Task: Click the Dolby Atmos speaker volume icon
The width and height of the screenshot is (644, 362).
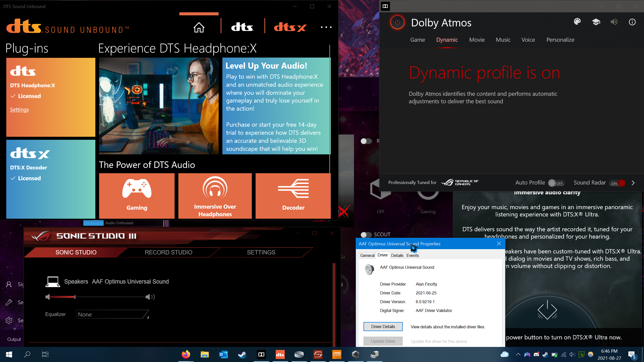Action: pos(614,22)
